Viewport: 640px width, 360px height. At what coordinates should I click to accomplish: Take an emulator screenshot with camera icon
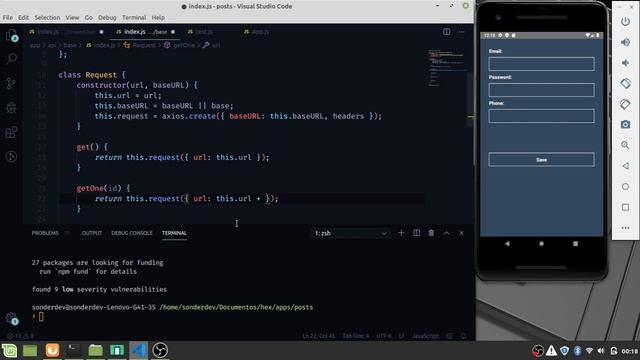(x=625, y=124)
